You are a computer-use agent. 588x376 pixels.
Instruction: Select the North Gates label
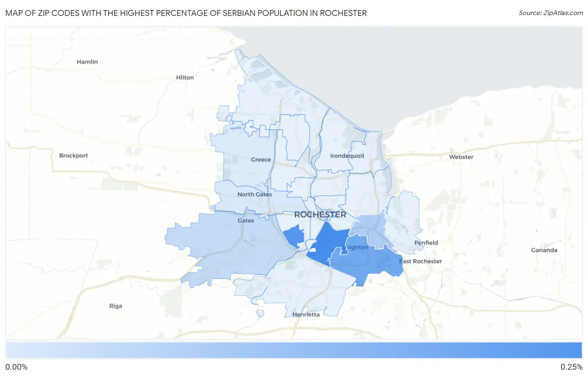(255, 194)
